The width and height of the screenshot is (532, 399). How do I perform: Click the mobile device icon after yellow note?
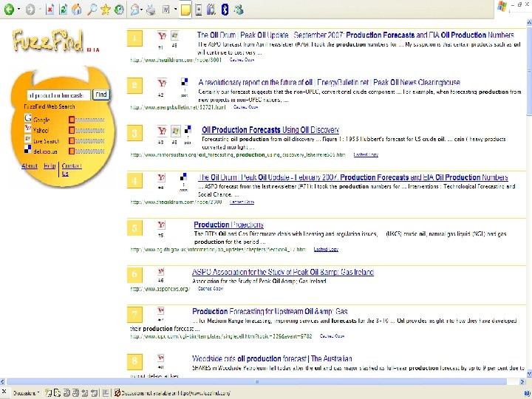coord(199,10)
